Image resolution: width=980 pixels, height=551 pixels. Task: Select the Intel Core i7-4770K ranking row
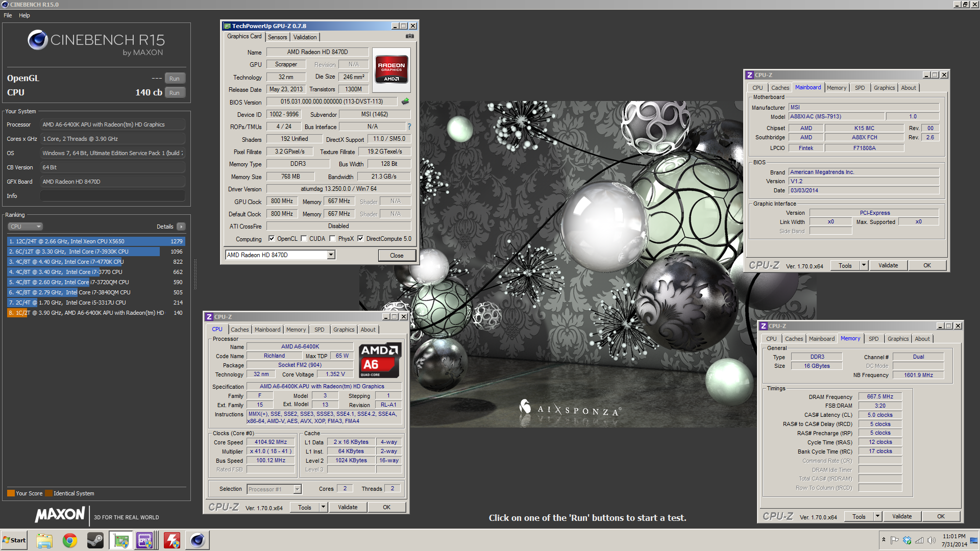[x=96, y=262]
